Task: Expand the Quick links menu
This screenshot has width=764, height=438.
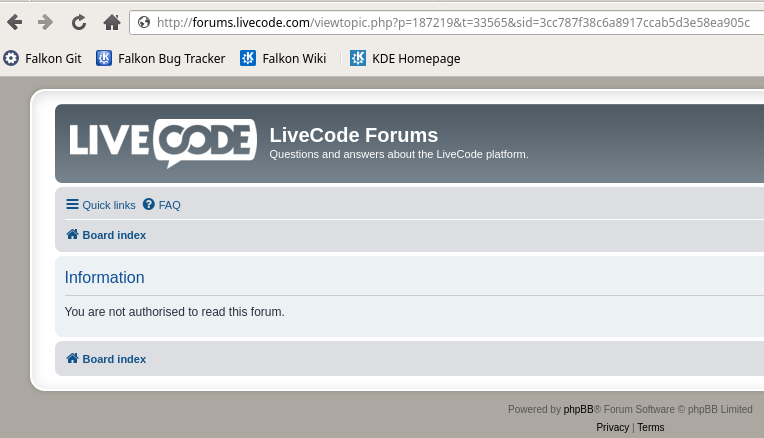Action: (101, 205)
